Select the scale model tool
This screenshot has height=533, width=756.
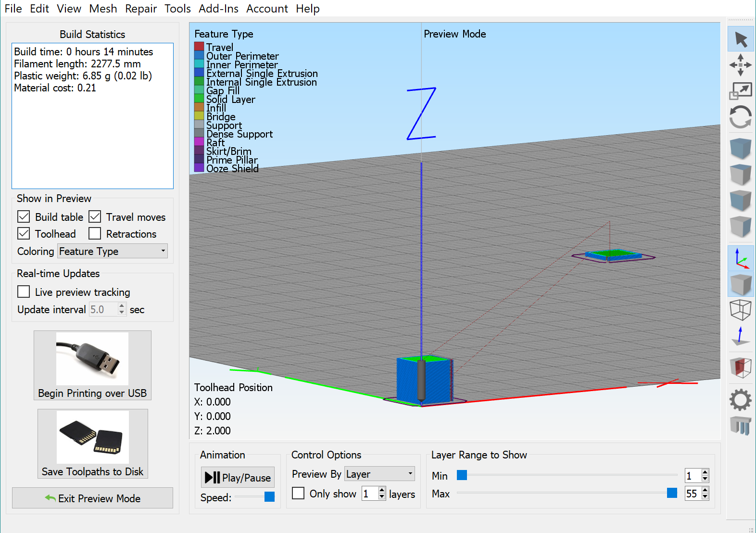pos(741,90)
